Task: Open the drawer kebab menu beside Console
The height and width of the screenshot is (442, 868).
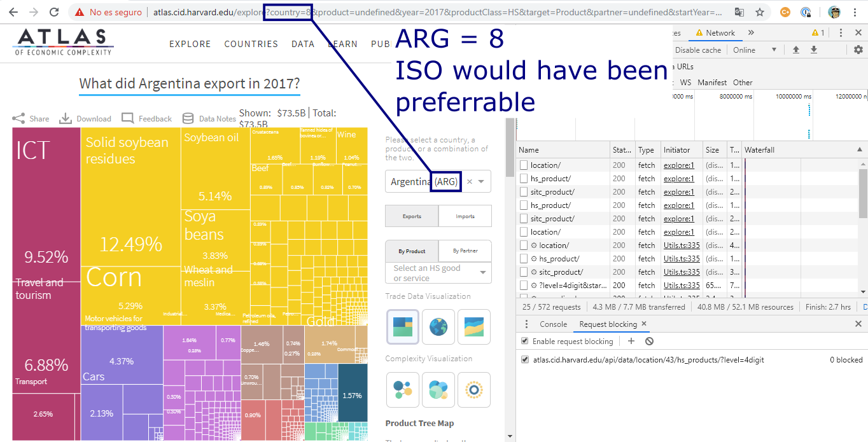Action: (526, 324)
